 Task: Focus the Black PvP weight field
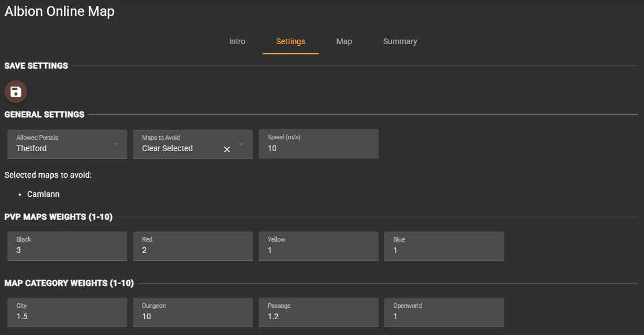tap(67, 250)
